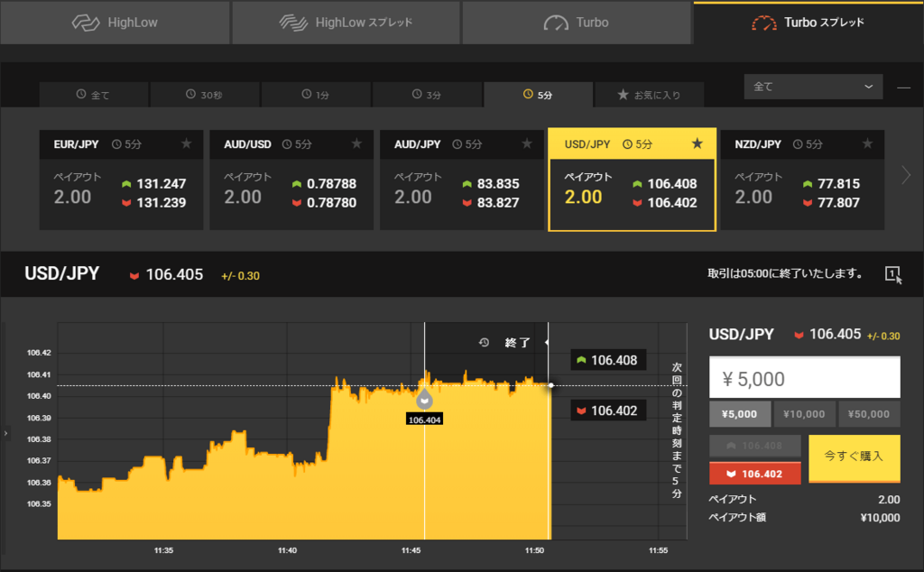The height and width of the screenshot is (572, 924).
Task: Select the red 106.402 Low option
Action: point(754,473)
